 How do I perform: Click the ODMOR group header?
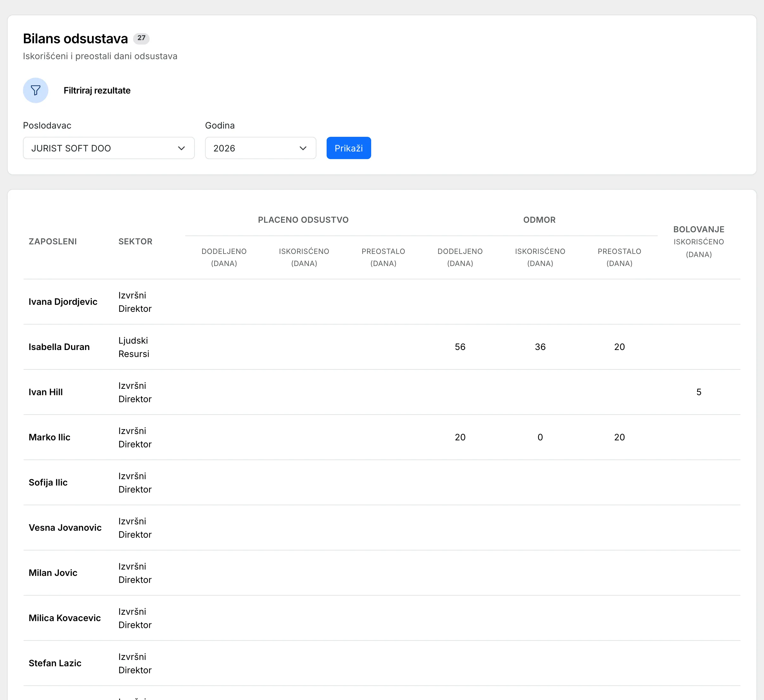click(539, 220)
